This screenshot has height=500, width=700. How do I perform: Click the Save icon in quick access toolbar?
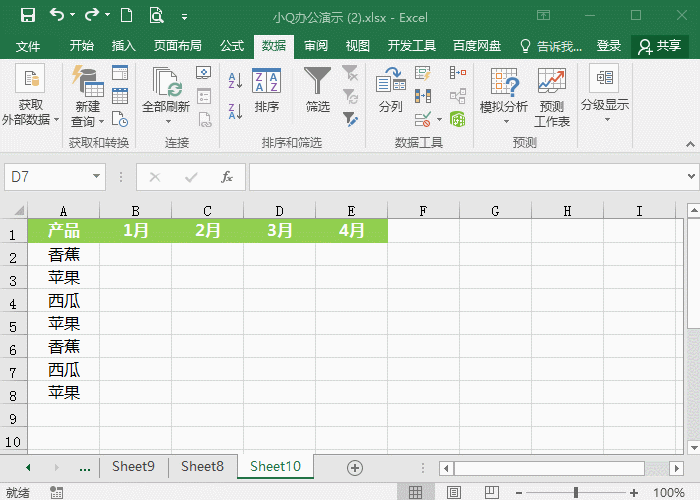(x=27, y=16)
